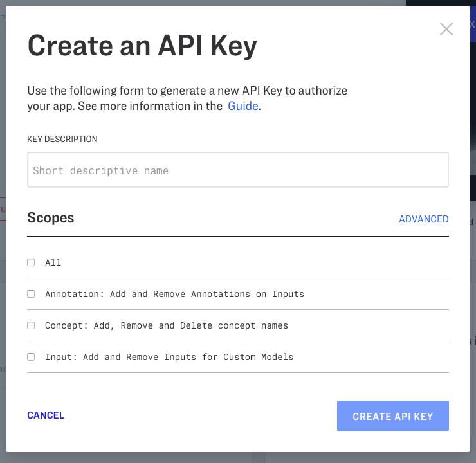Check the All scope checkbox

(31, 262)
